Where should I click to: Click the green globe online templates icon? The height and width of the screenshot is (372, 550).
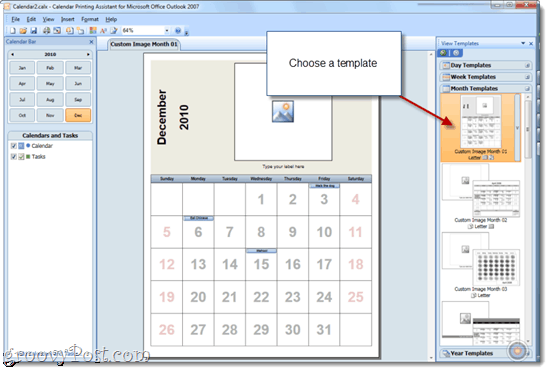(444, 53)
